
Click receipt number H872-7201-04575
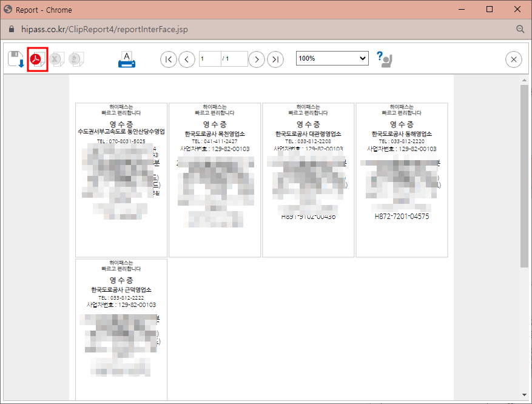(x=402, y=217)
